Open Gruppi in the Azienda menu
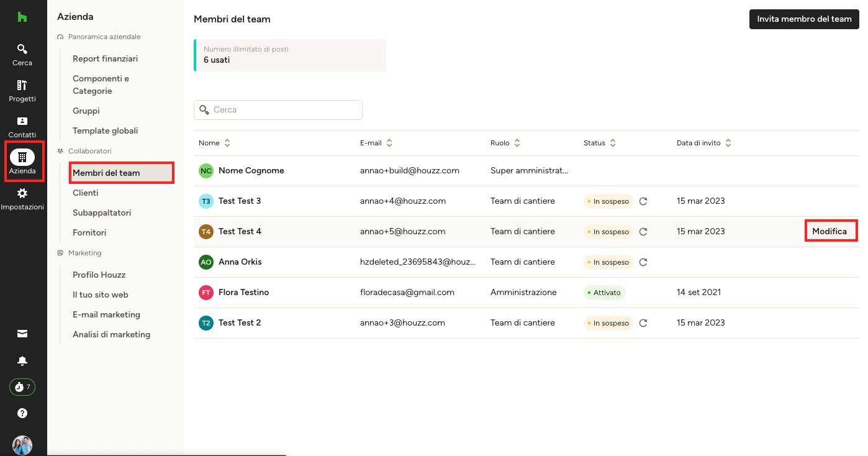Screen dimensions: 868x456 [86, 111]
